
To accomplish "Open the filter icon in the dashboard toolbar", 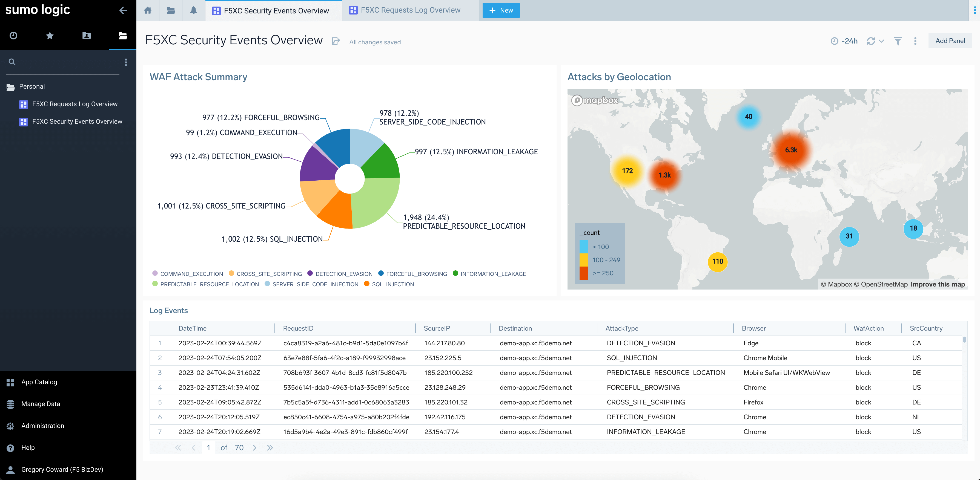I will [898, 41].
